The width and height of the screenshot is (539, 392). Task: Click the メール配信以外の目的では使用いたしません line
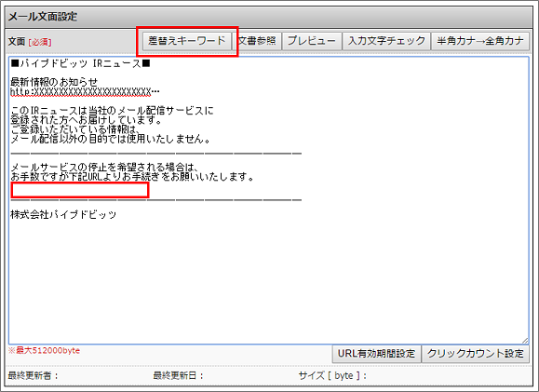click(111, 139)
